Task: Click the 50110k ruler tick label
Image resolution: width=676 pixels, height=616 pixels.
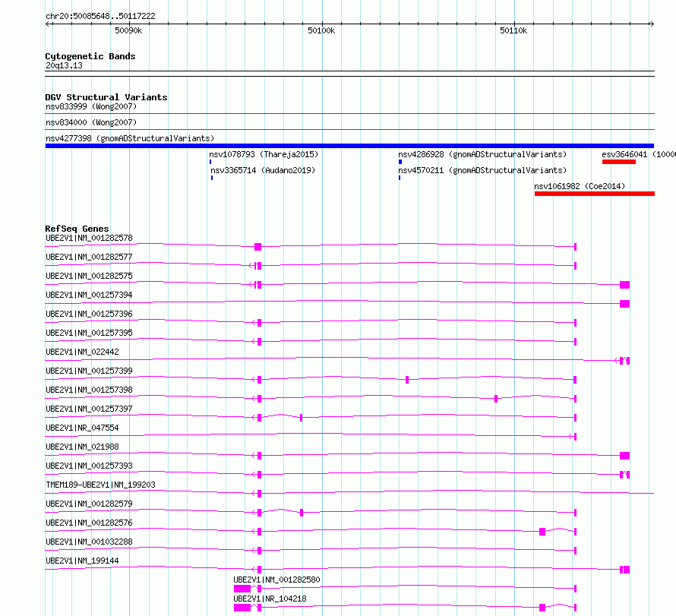Action: click(x=513, y=30)
